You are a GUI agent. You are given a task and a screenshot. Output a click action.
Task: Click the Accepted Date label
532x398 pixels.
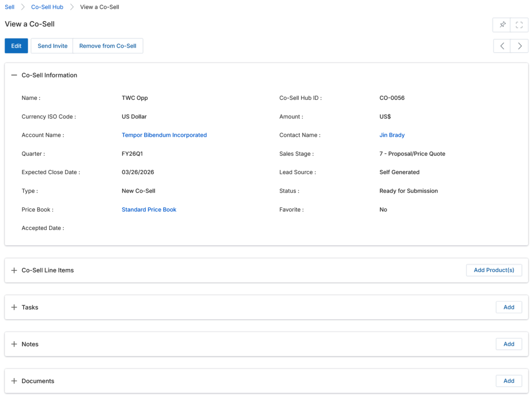43,228
